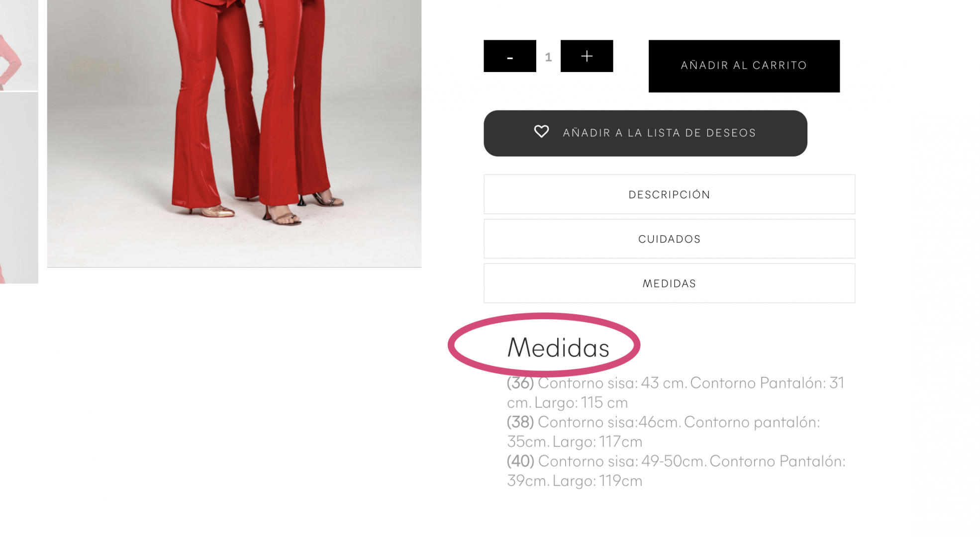This screenshot has width=980, height=537.
Task: Click the size (40) measurements label
Action: [x=520, y=461]
